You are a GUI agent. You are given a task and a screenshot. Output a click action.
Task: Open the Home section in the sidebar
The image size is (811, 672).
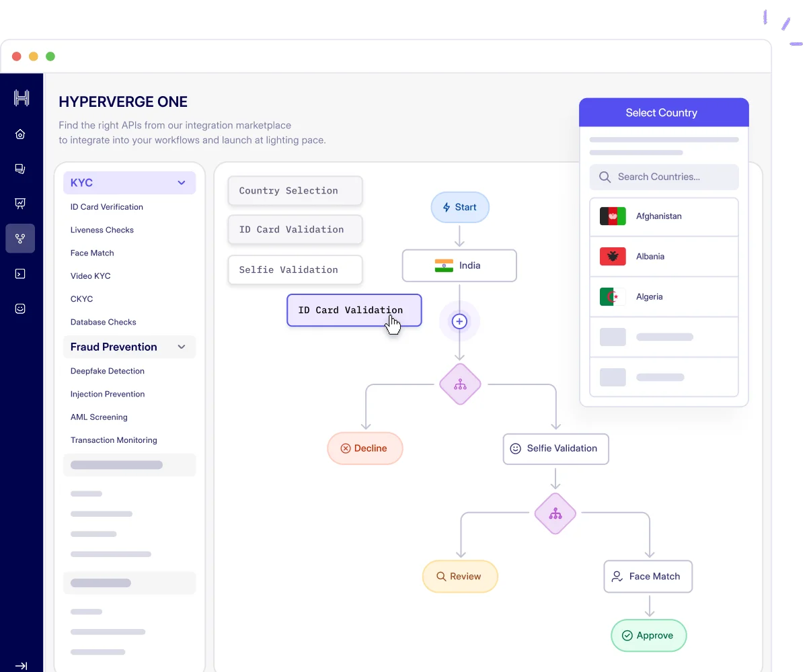coord(20,134)
